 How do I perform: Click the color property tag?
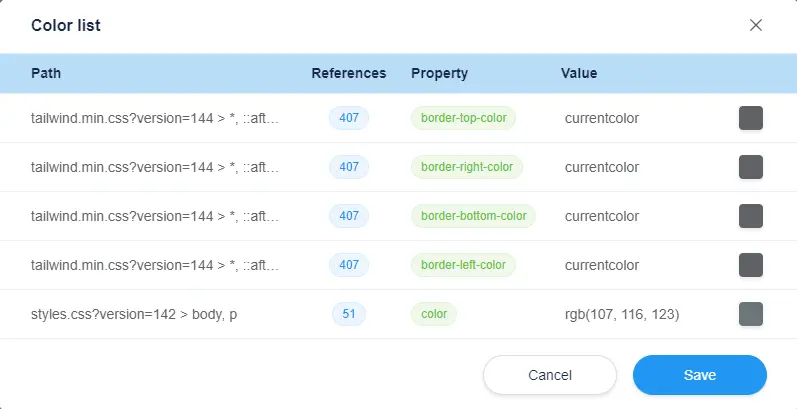click(x=434, y=314)
